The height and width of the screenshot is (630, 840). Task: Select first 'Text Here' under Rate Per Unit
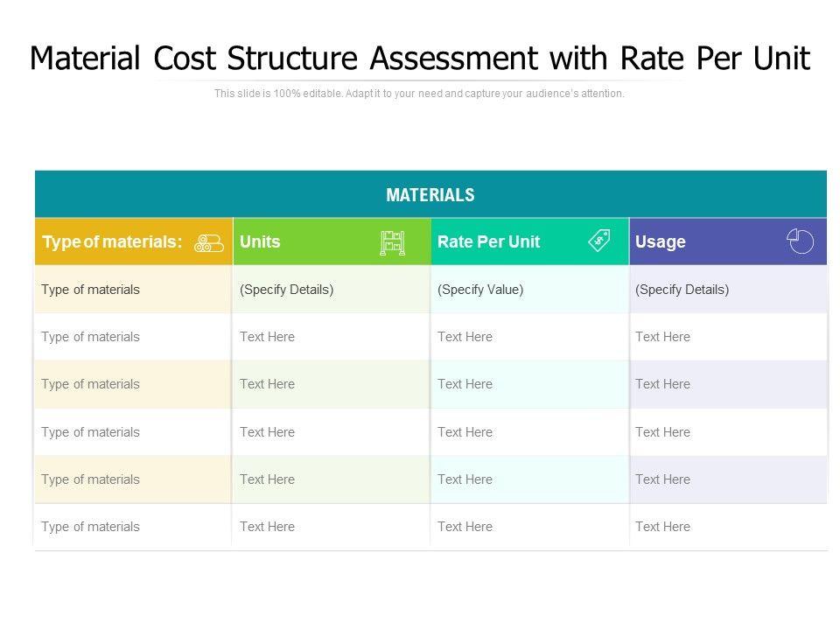[465, 337]
